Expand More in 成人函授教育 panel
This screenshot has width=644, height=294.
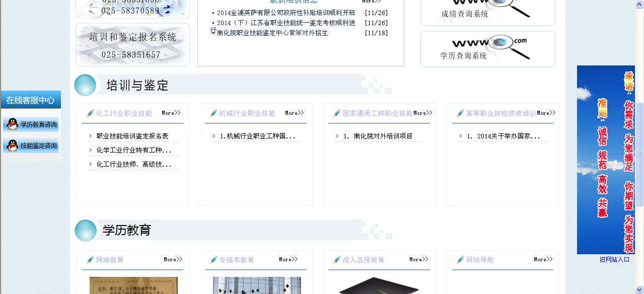click(x=418, y=260)
